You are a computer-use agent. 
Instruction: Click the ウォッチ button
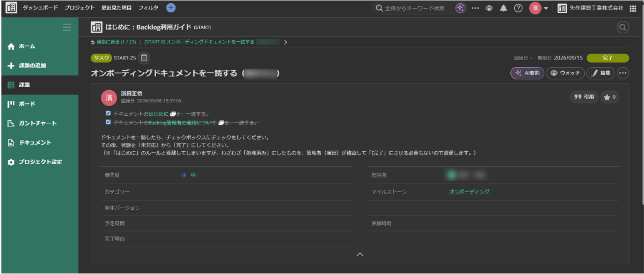coord(565,73)
